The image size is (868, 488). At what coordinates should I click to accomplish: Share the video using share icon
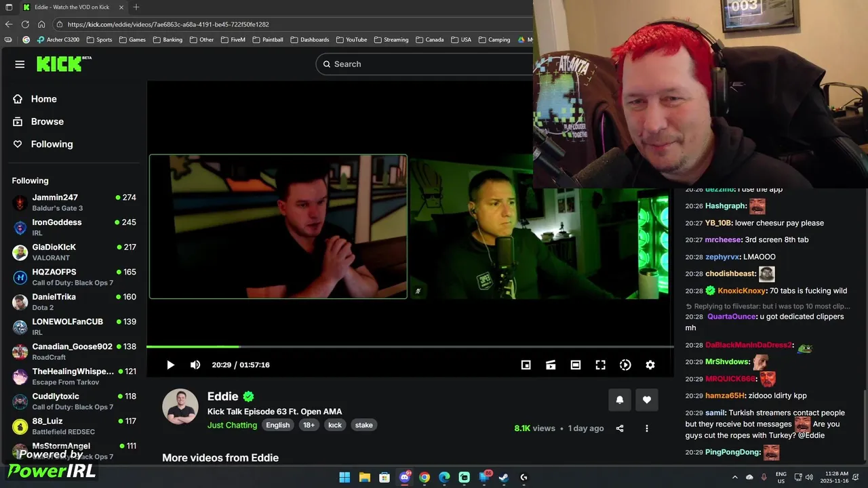pos(620,428)
